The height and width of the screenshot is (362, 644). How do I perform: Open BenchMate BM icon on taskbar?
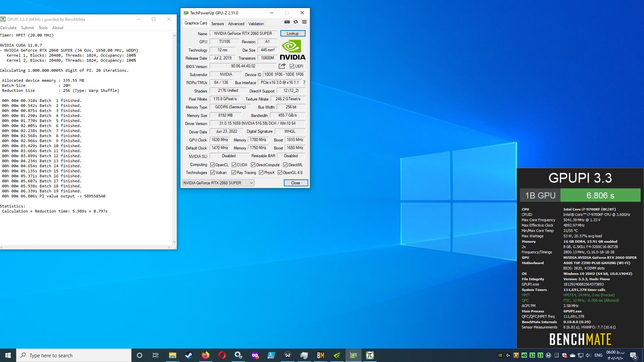point(321,355)
